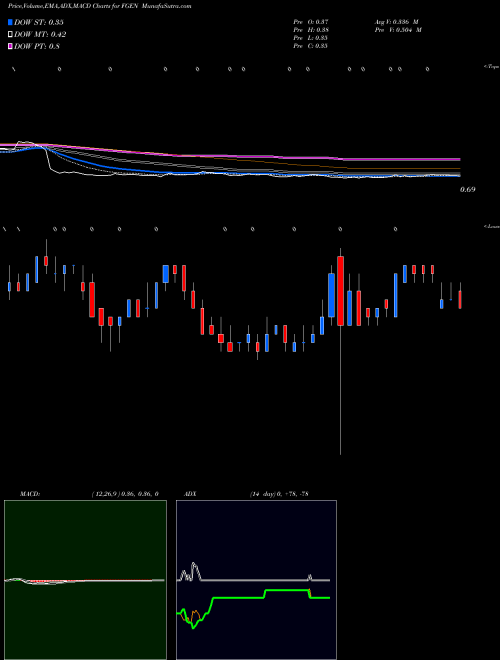Click the green line in the ADX panel
The width and height of the screenshot is (500, 660).
tap(238, 598)
